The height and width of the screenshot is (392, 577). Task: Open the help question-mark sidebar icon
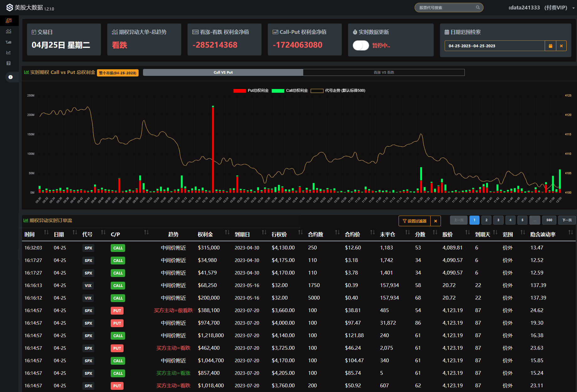pos(9,63)
